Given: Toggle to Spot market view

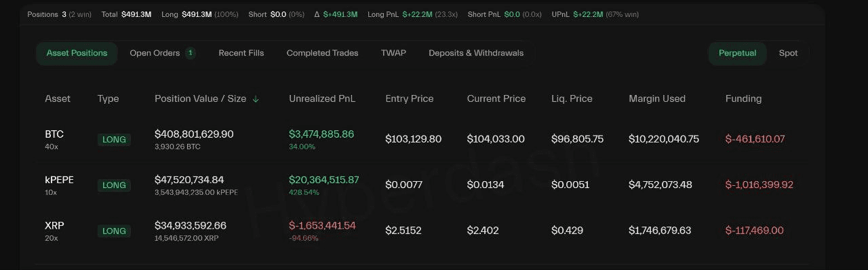Looking at the screenshot, I should coord(788,53).
